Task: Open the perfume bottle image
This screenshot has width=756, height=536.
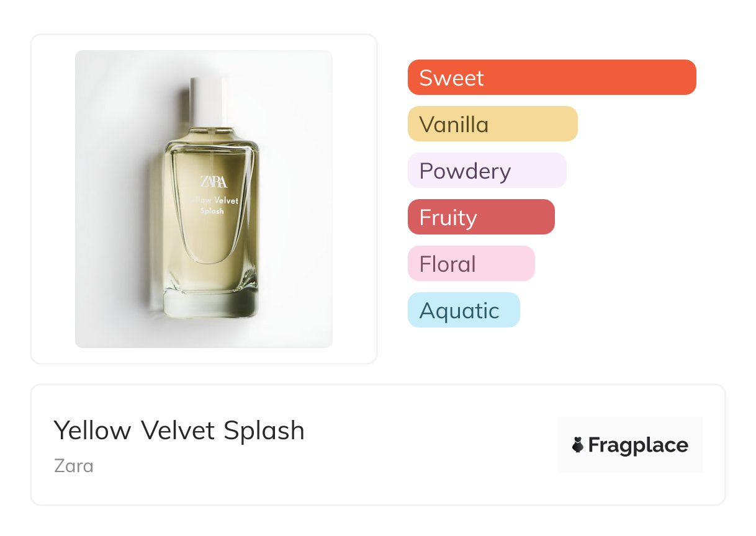Action: (204, 199)
